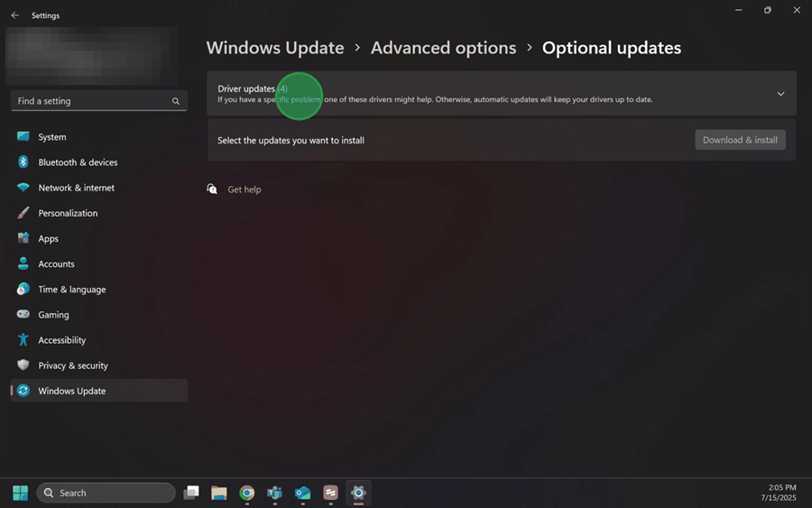Go to Network & internet settings
Image resolution: width=812 pixels, height=508 pixels.
(x=76, y=188)
